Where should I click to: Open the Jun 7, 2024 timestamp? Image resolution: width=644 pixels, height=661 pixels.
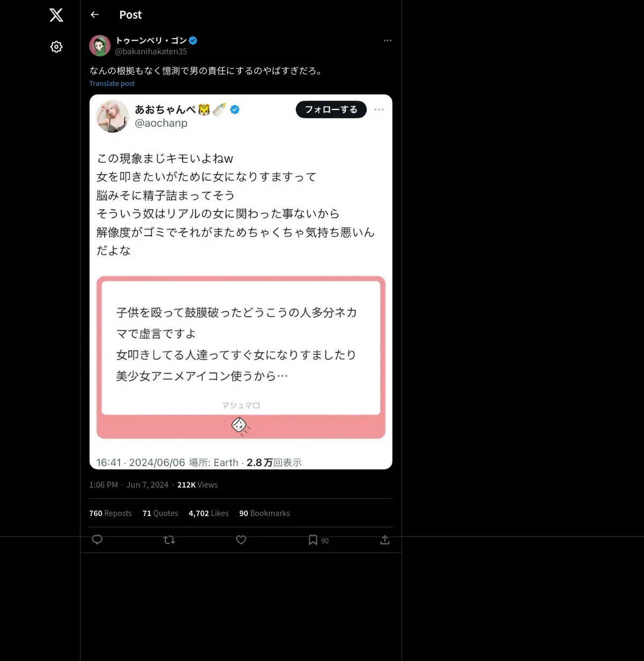[x=147, y=485]
